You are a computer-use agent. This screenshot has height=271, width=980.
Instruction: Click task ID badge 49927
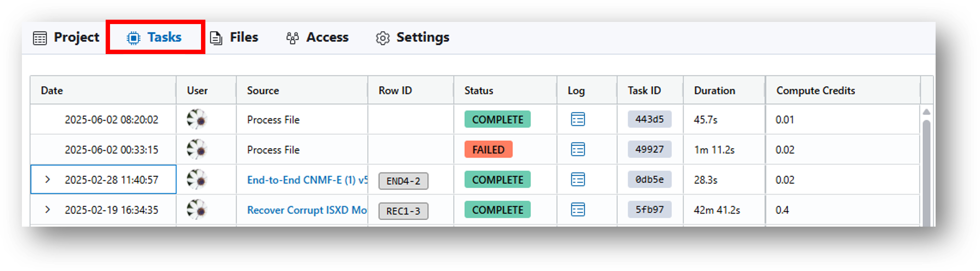tap(649, 149)
